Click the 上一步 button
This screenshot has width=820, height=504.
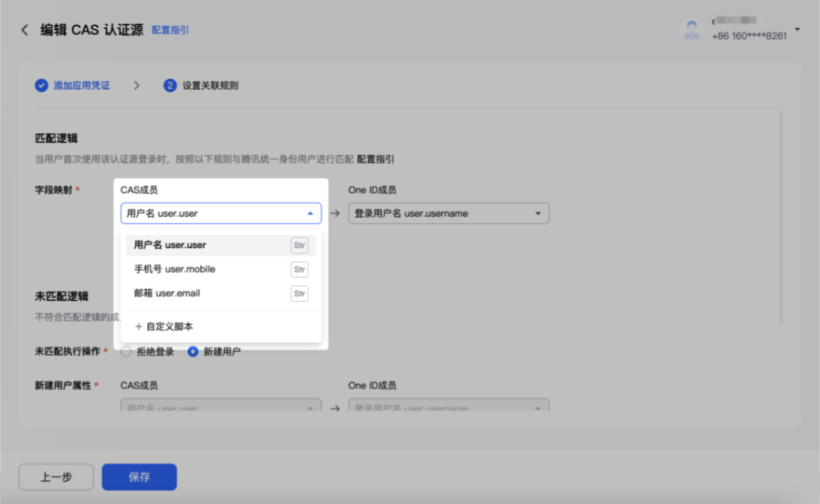56,477
